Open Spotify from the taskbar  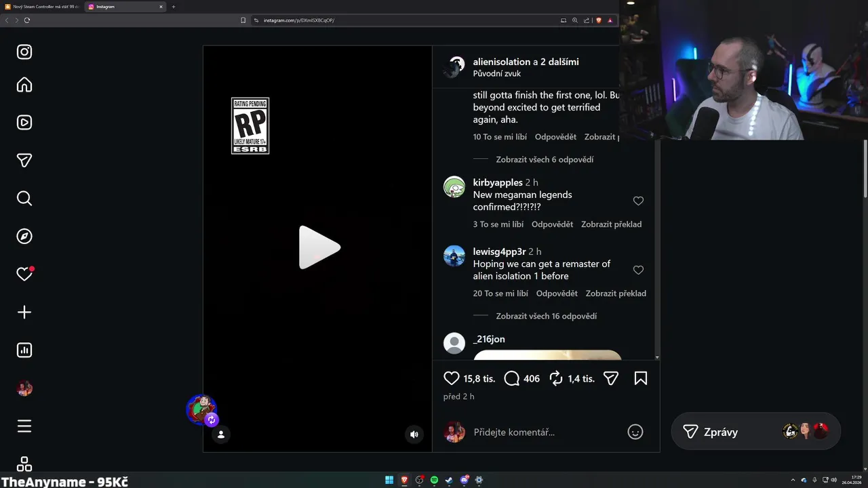(435, 480)
